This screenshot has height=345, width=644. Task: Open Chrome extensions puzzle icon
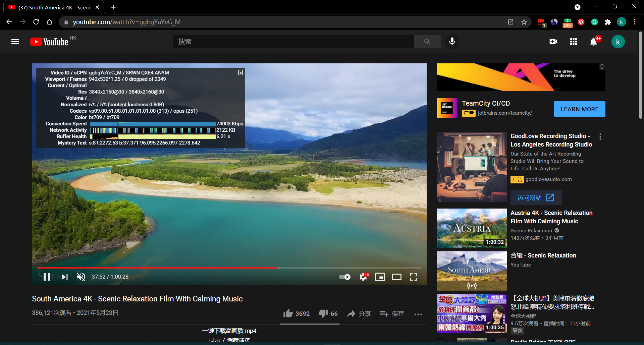point(608,22)
